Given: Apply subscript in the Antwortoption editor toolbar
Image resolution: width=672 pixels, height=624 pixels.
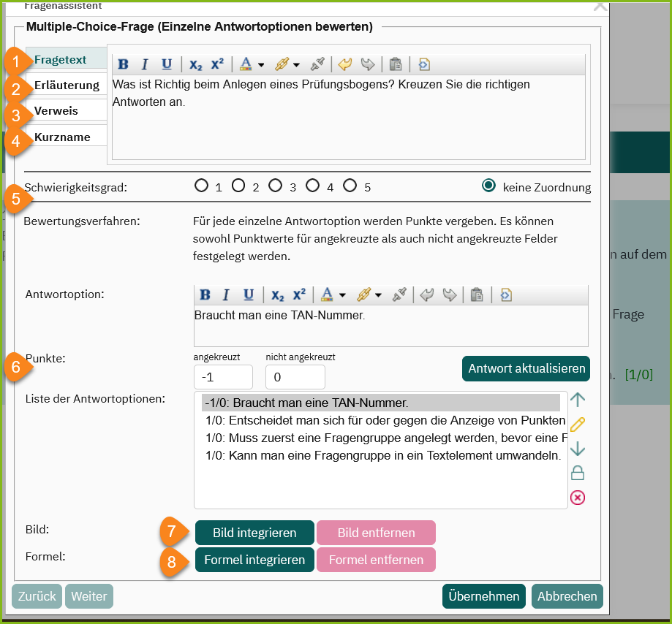Looking at the screenshot, I should tap(277, 295).
